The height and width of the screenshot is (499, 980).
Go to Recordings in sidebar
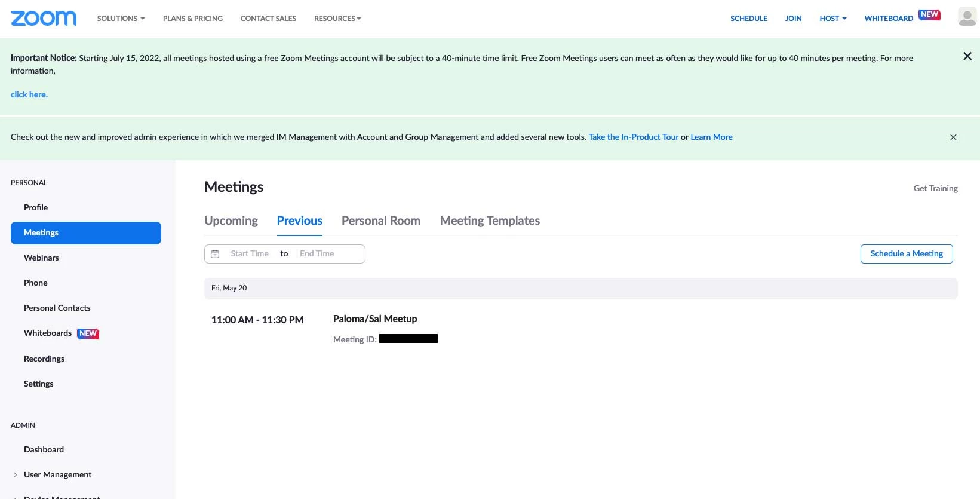(44, 359)
